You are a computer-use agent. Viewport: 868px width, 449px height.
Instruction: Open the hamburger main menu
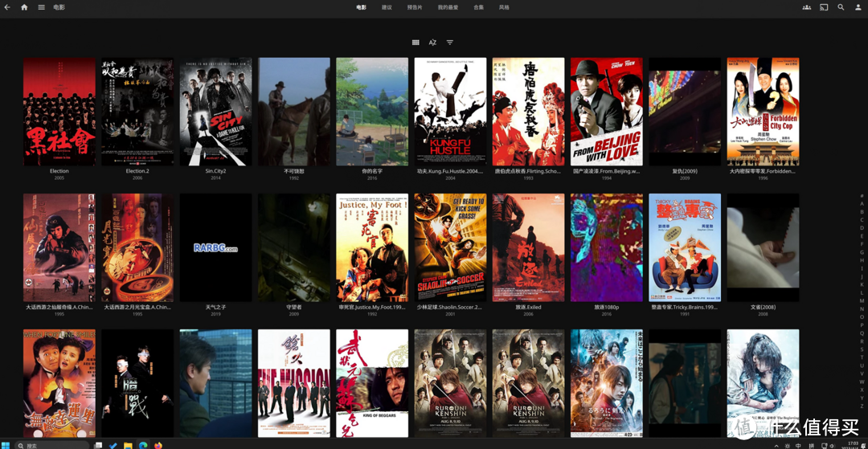click(x=42, y=7)
